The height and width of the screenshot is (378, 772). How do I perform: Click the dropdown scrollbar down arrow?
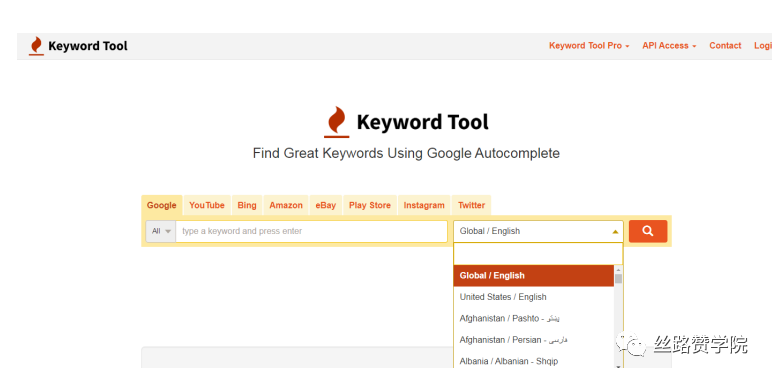(618, 366)
